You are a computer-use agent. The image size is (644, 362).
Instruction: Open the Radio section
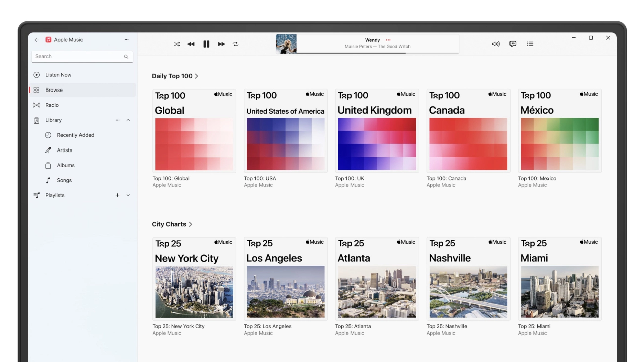(x=52, y=105)
